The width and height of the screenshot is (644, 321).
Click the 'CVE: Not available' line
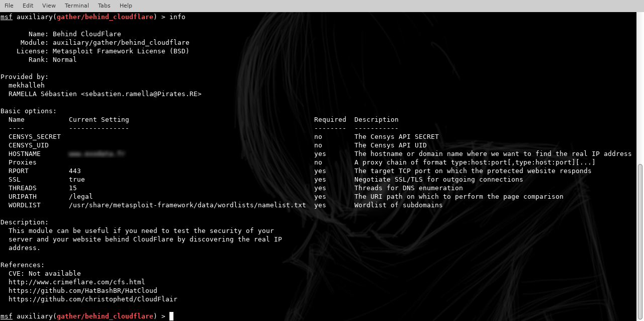click(x=45, y=274)
